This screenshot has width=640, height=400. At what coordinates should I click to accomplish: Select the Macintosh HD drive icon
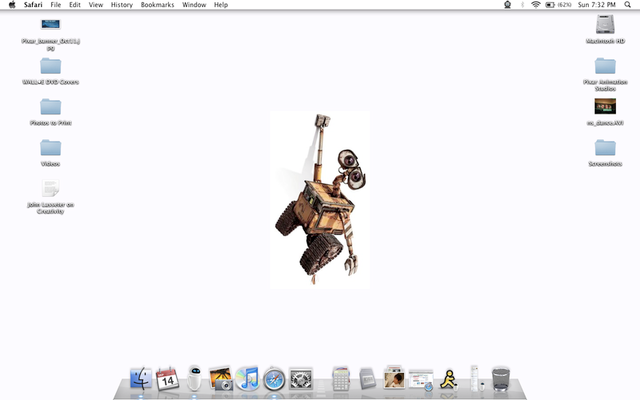(604, 24)
